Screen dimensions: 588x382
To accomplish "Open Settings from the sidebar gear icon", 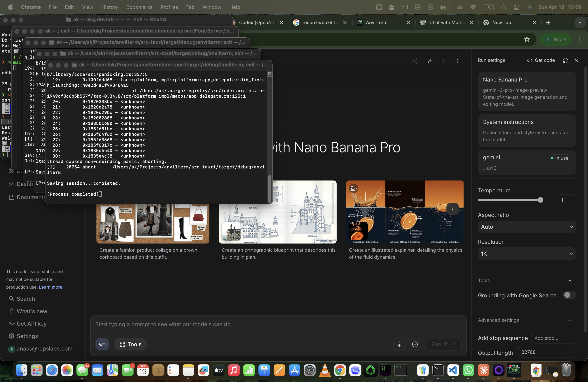I will click(x=12, y=336).
